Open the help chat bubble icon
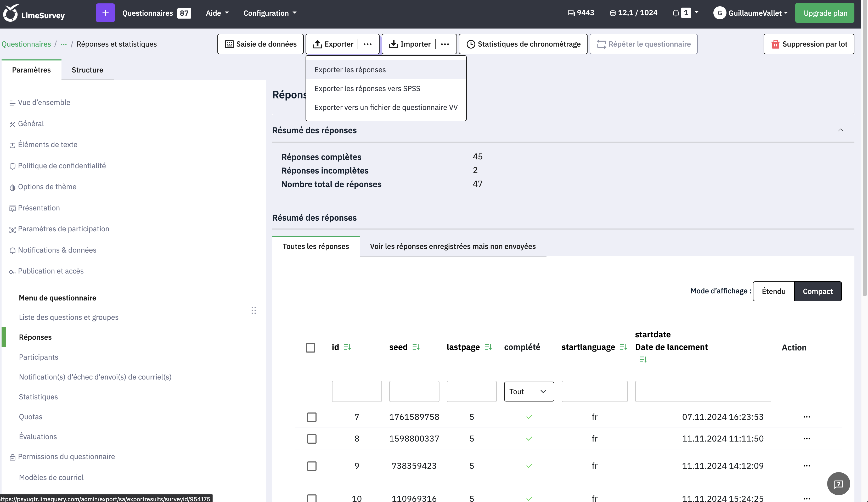This screenshot has height=502, width=868. tap(838, 484)
